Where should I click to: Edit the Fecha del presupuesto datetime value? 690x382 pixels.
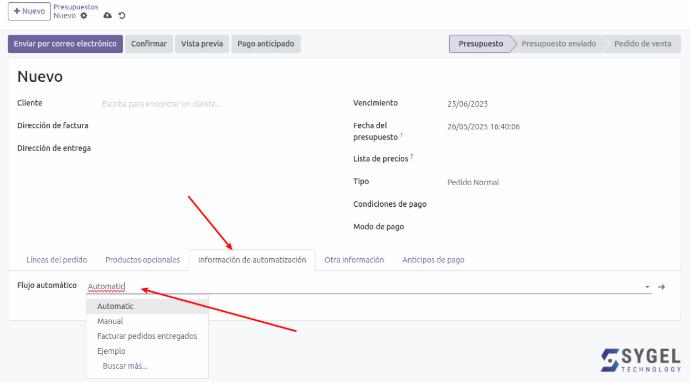[484, 127]
